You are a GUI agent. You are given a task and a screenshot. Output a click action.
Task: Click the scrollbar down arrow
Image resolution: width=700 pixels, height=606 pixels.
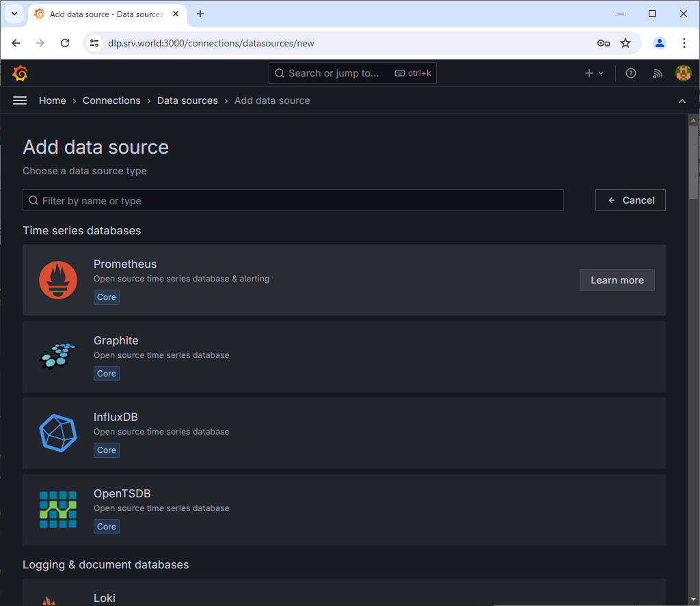pos(693,599)
